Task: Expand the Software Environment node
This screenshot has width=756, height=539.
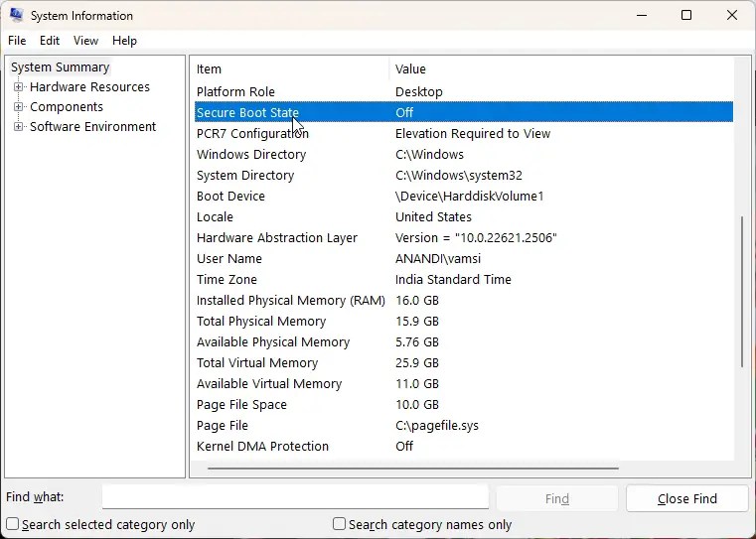Action: point(18,126)
